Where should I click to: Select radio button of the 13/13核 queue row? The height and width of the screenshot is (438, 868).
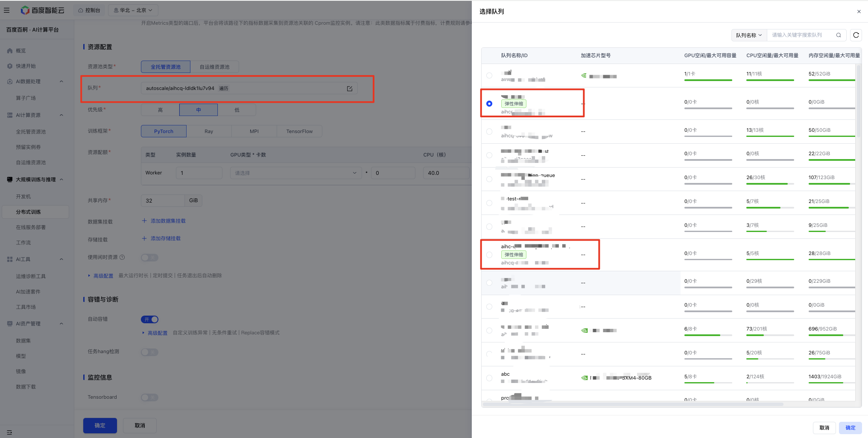tap(489, 131)
